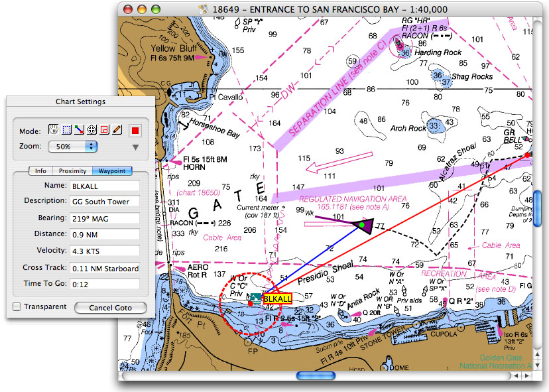Activate the four-arrow move mode icon

[92, 130]
